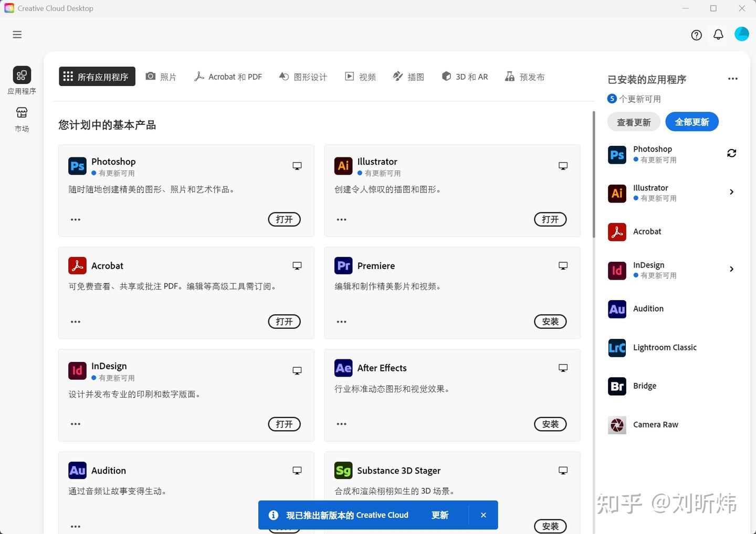The image size is (756, 534).
Task: Click the Audition icon in installed list
Action: [x=617, y=309]
